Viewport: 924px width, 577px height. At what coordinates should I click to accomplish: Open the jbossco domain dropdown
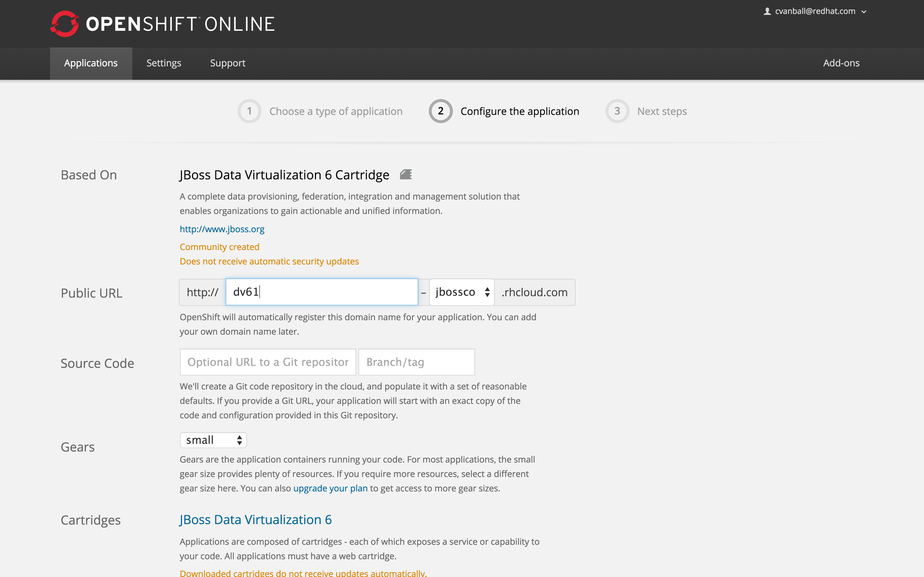[462, 292]
